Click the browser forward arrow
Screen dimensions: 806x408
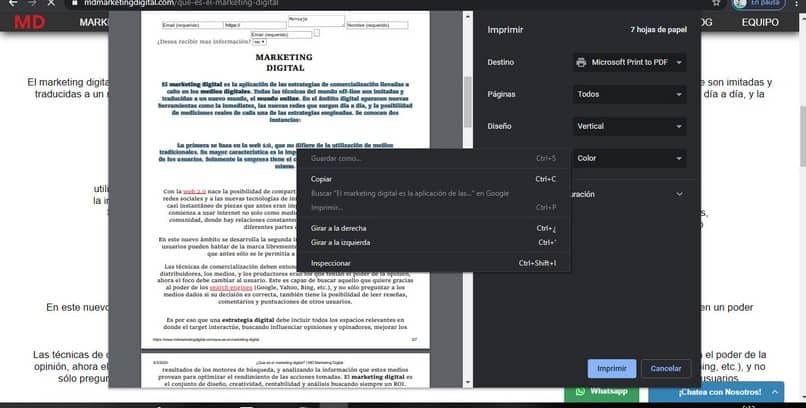coord(32,3)
